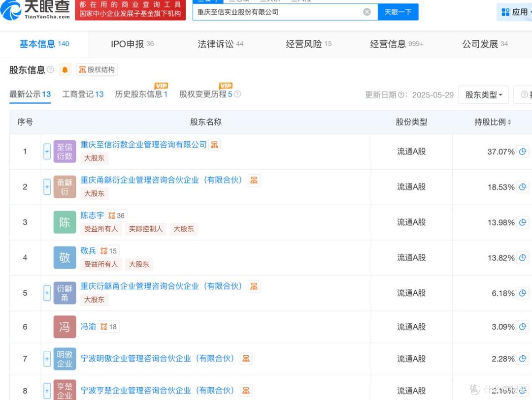Open the 应用 apps menu
The image size is (532, 400).
coord(516,12)
